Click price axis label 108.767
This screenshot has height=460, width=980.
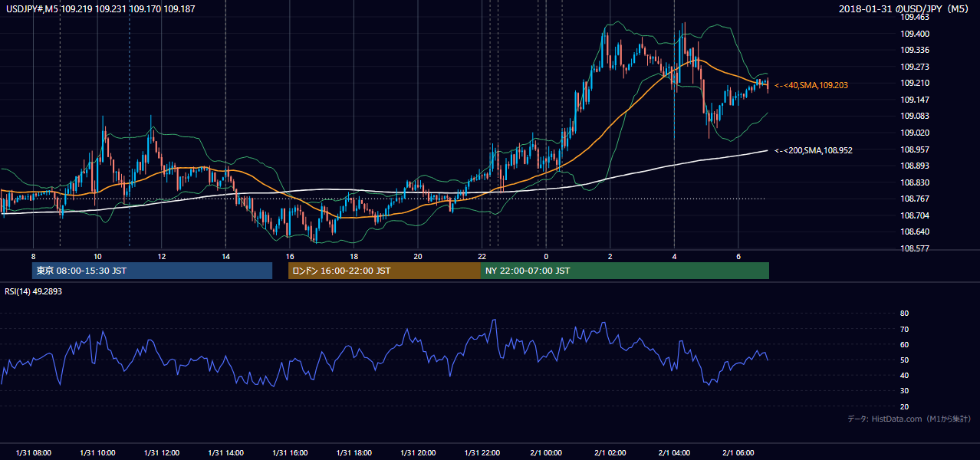[x=916, y=199]
